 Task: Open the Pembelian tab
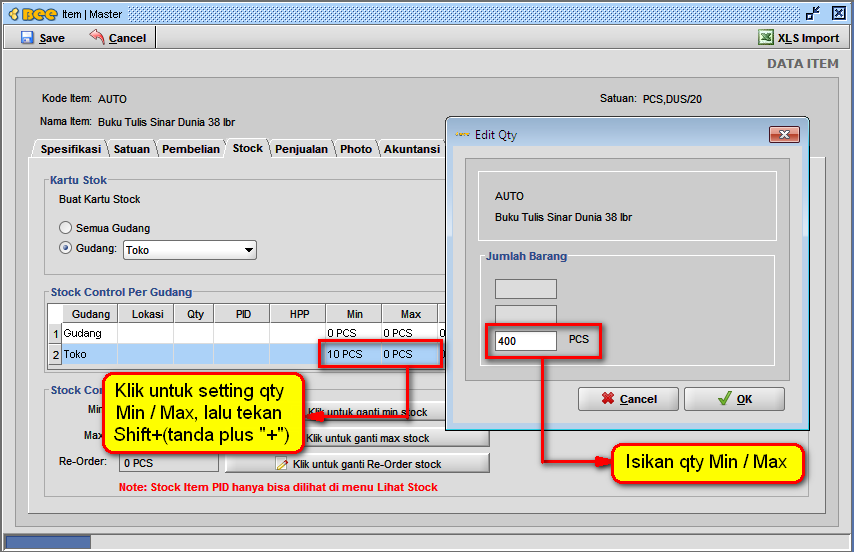(x=191, y=149)
